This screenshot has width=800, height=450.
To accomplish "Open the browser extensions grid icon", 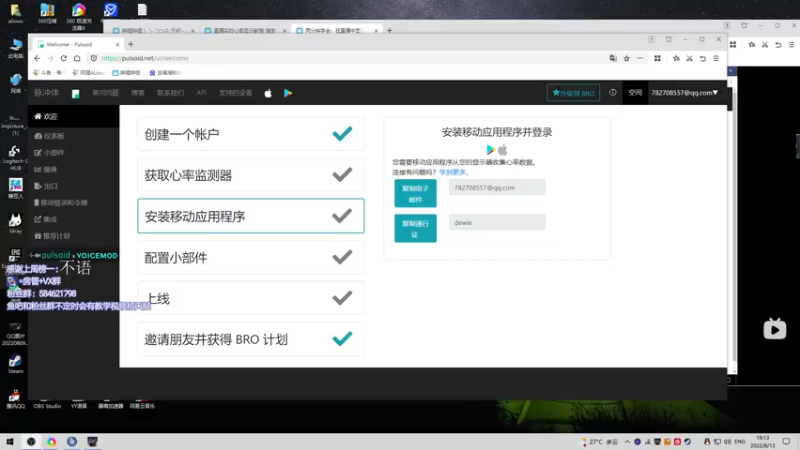I will [x=657, y=58].
